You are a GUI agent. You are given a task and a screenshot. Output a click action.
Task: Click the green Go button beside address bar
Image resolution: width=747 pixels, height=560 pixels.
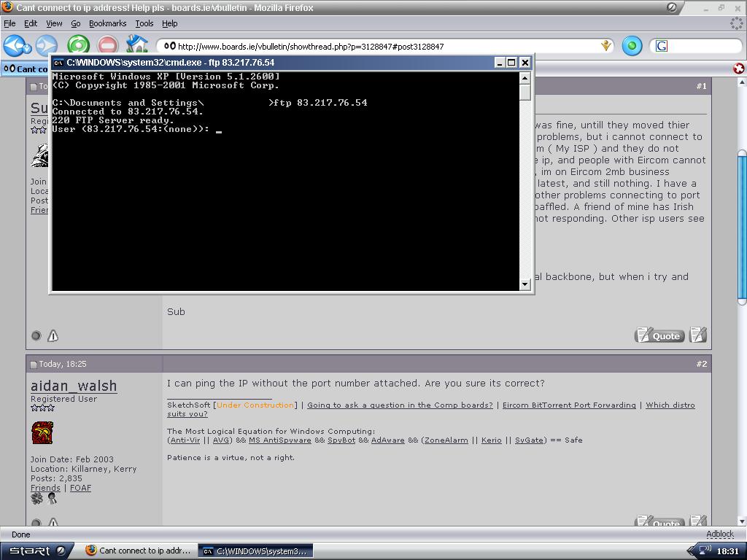pyautogui.click(x=632, y=46)
